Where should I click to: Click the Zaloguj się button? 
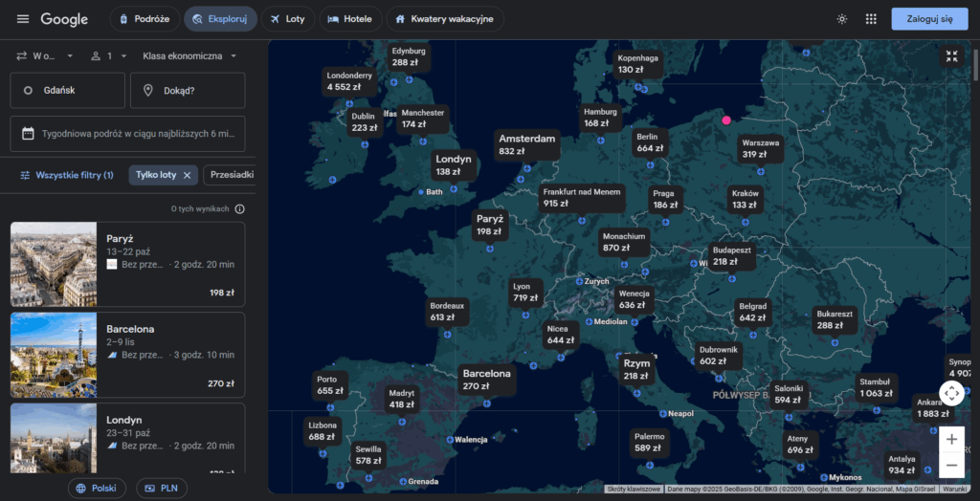(929, 19)
